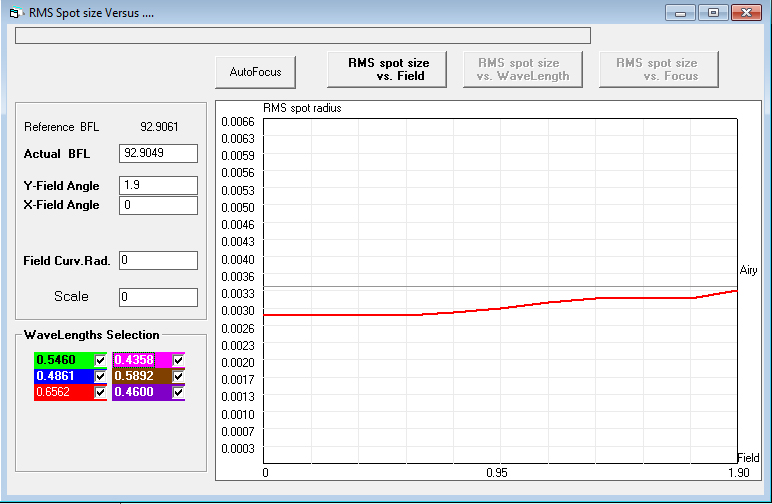The image size is (772, 504).
Task: Click the window title 'RMS Spot size Versus'
Action: coord(91,13)
